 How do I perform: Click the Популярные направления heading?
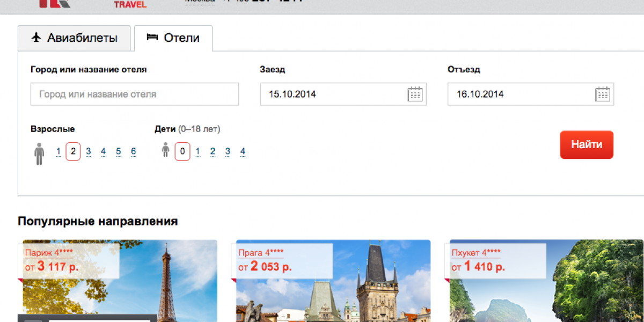[x=98, y=221]
